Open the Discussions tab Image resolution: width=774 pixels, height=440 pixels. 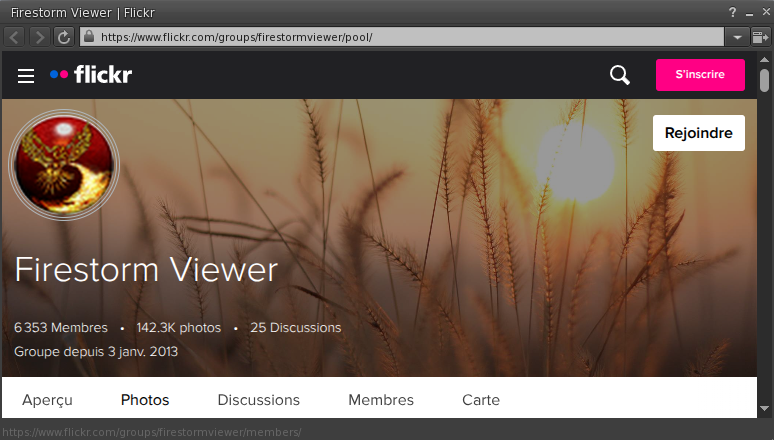(x=259, y=400)
